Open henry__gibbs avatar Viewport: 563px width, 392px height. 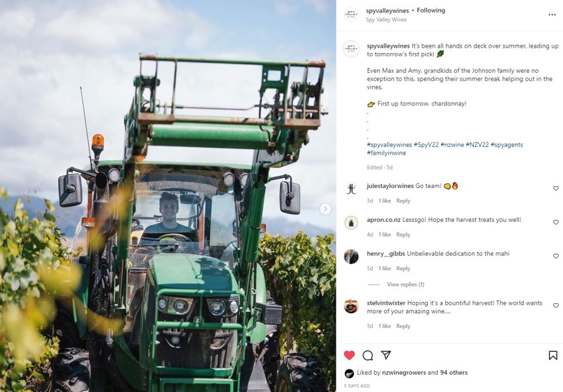[351, 257]
